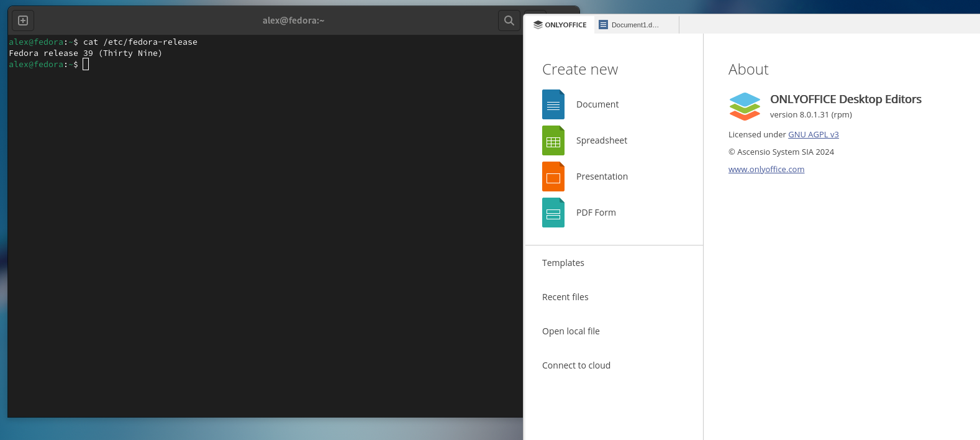Click the blue Document file icon
The width and height of the screenshot is (980, 440).
point(553,104)
